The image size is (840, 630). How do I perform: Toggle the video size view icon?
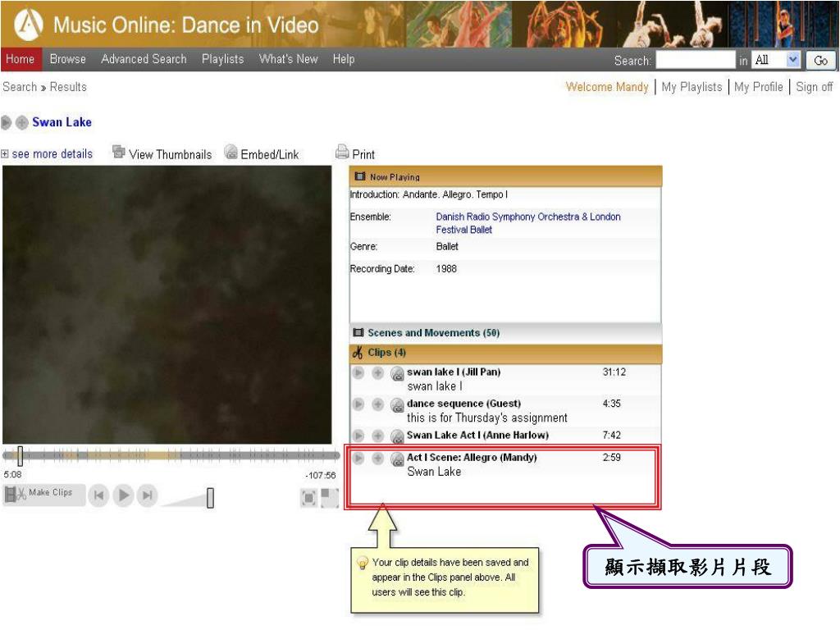330,498
